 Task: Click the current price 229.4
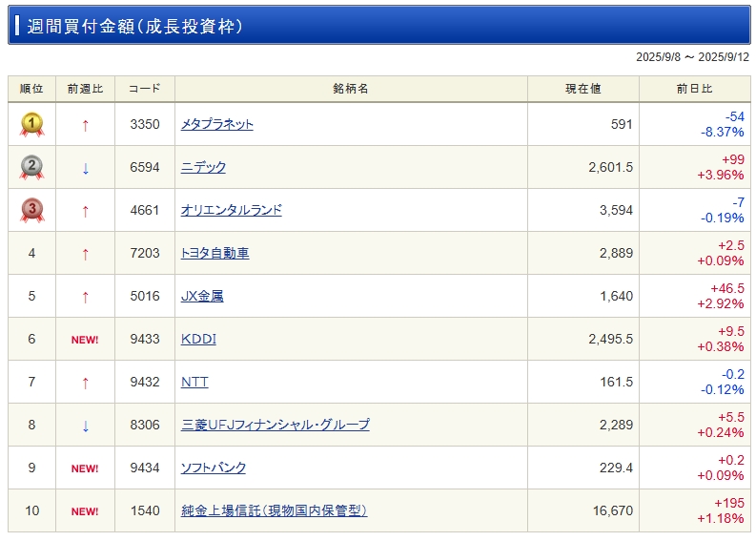point(616,468)
